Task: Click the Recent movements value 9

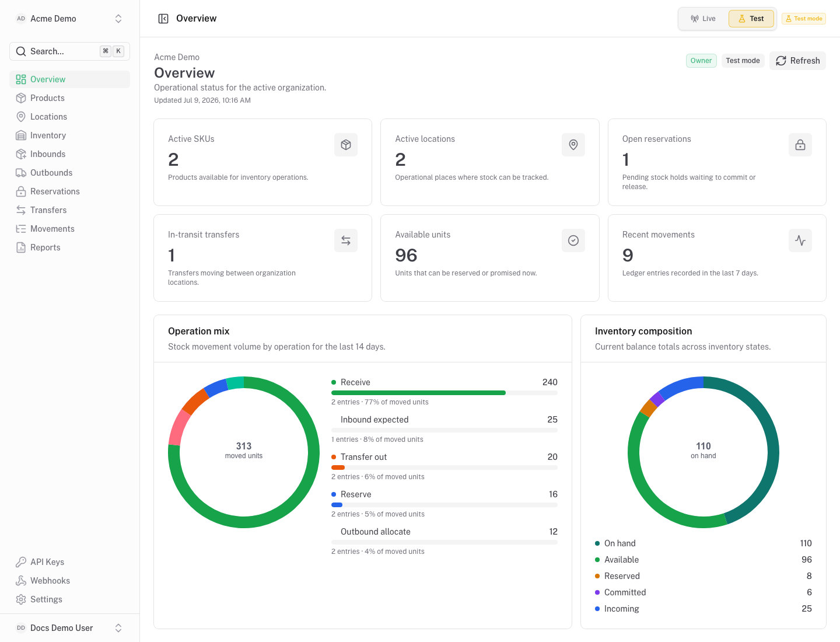Action: (628, 255)
